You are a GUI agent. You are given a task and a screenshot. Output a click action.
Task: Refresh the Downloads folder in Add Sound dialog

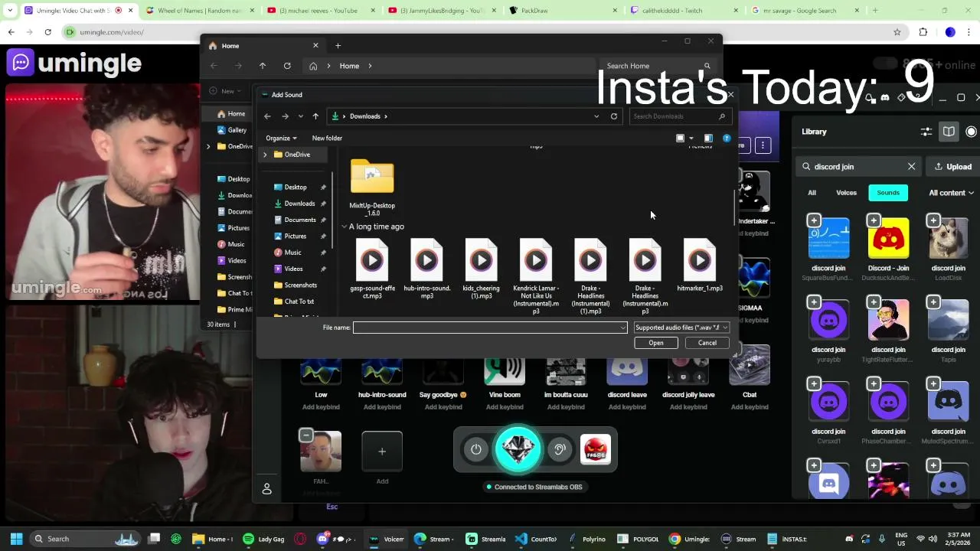point(614,116)
